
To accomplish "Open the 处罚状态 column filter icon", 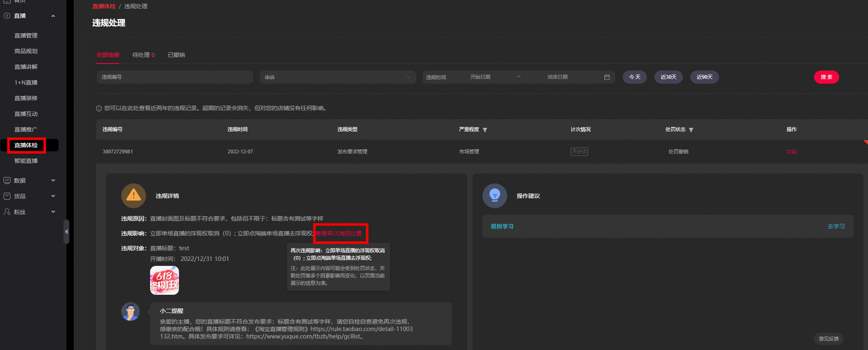I will 691,130.
